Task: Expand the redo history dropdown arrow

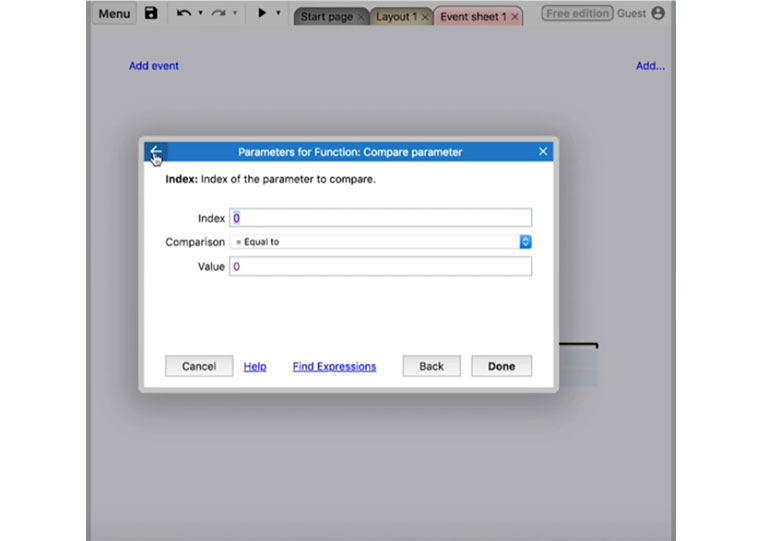Action: [235, 13]
